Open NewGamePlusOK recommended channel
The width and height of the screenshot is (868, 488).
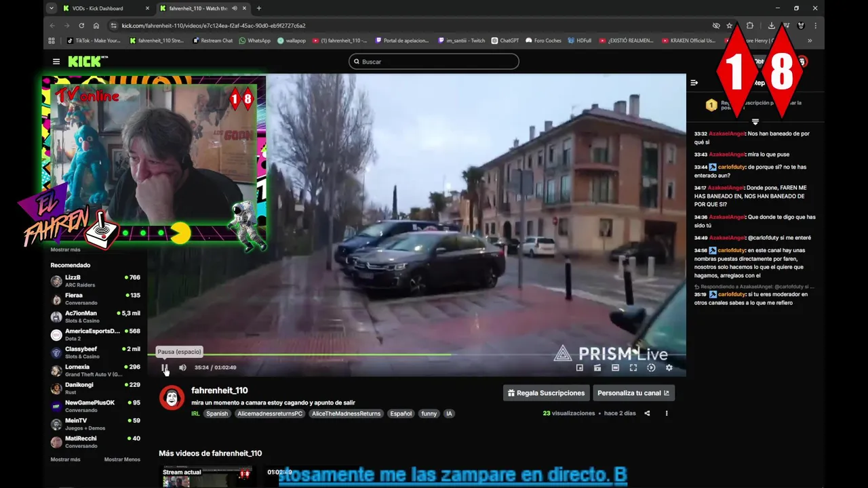coord(96,406)
